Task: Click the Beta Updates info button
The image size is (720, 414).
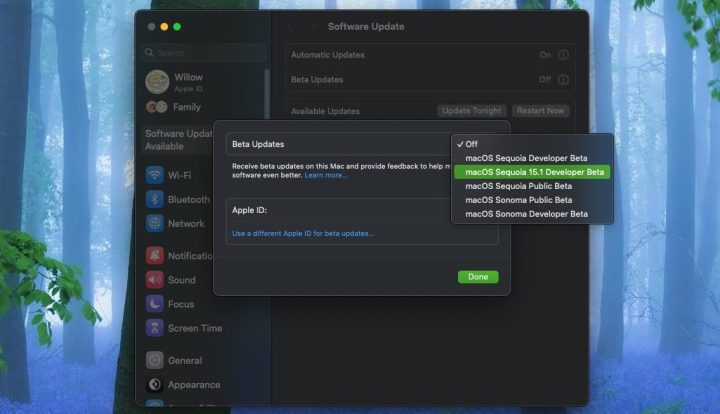Action: pyautogui.click(x=563, y=80)
